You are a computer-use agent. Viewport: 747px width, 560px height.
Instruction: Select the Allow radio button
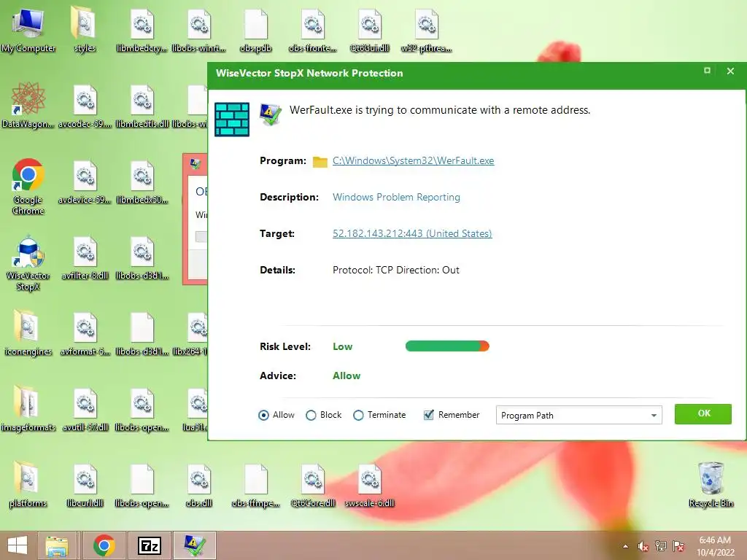coord(263,415)
